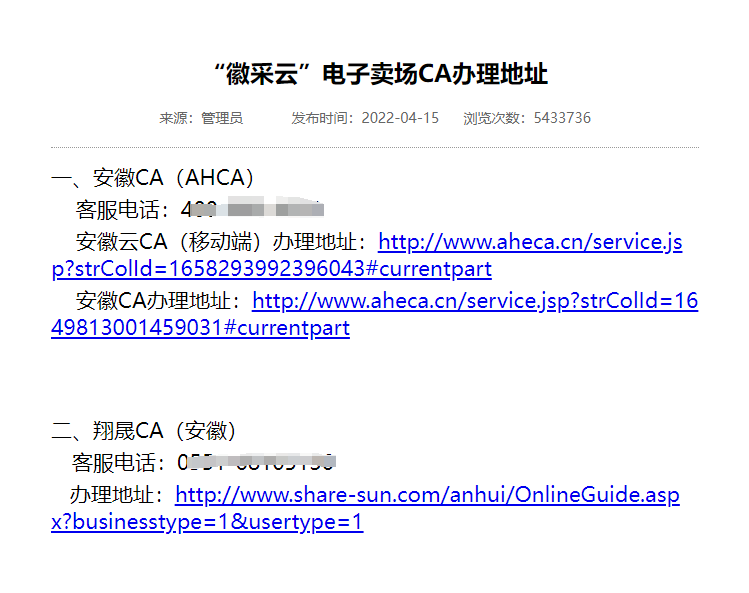The height and width of the screenshot is (593, 749).
Task: Click the 安徽CA办理地址 label text
Action: pyautogui.click(x=158, y=301)
